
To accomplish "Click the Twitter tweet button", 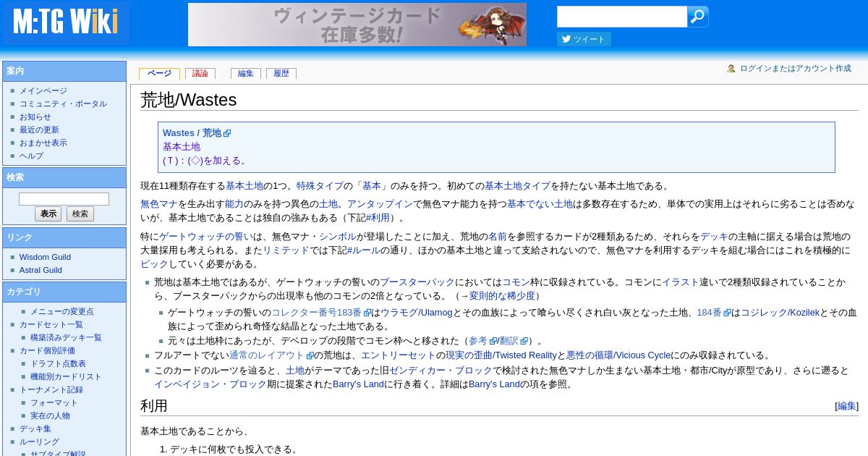I will (x=584, y=39).
